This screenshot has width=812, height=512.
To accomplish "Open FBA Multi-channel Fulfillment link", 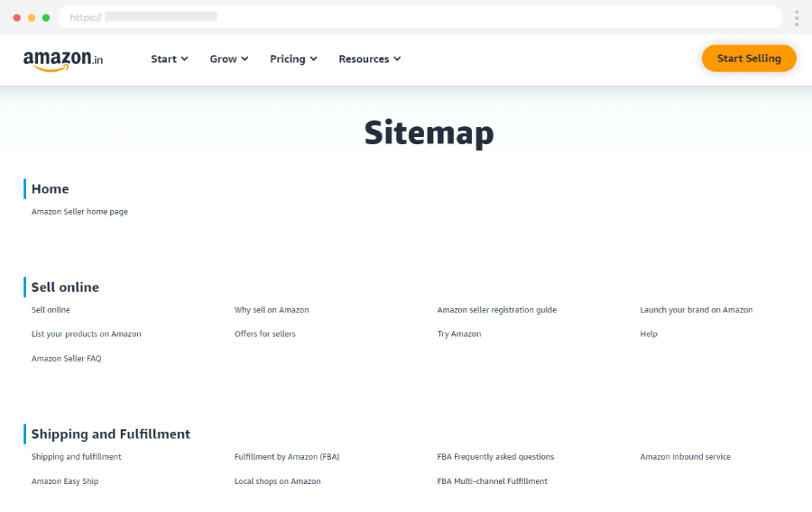I will pos(492,481).
